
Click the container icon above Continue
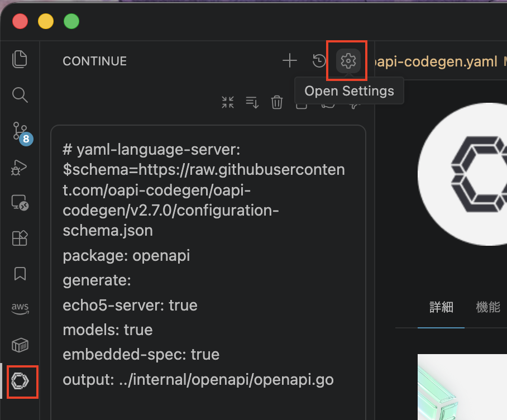pyautogui.click(x=20, y=345)
